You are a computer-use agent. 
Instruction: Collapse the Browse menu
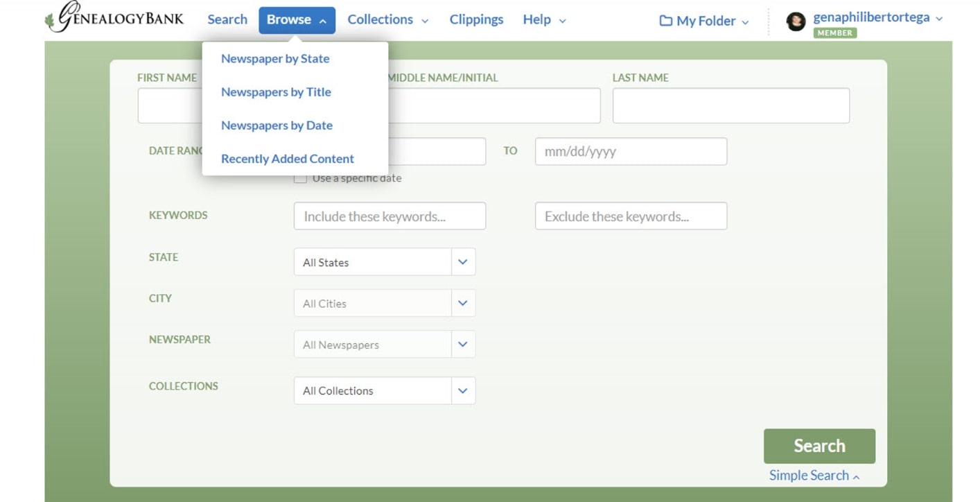(297, 20)
